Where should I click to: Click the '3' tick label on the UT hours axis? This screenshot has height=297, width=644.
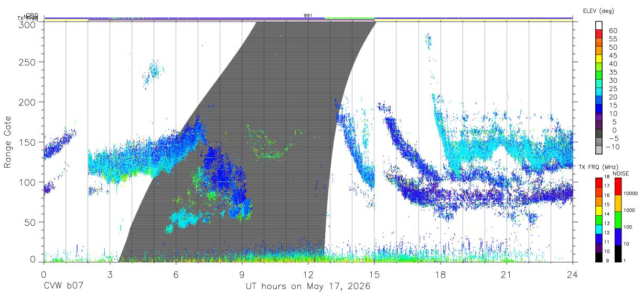(x=110, y=275)
